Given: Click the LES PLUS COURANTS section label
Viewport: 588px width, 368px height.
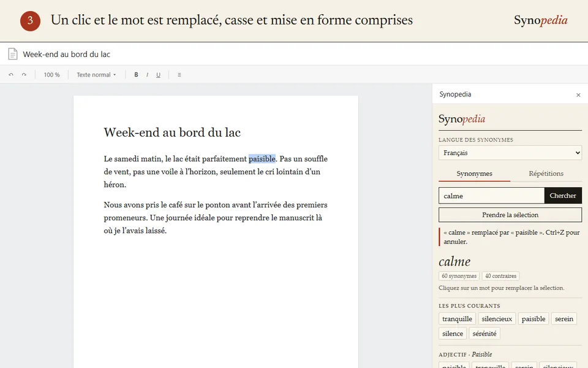Looking at the screenshot, I should coord(470,305).
